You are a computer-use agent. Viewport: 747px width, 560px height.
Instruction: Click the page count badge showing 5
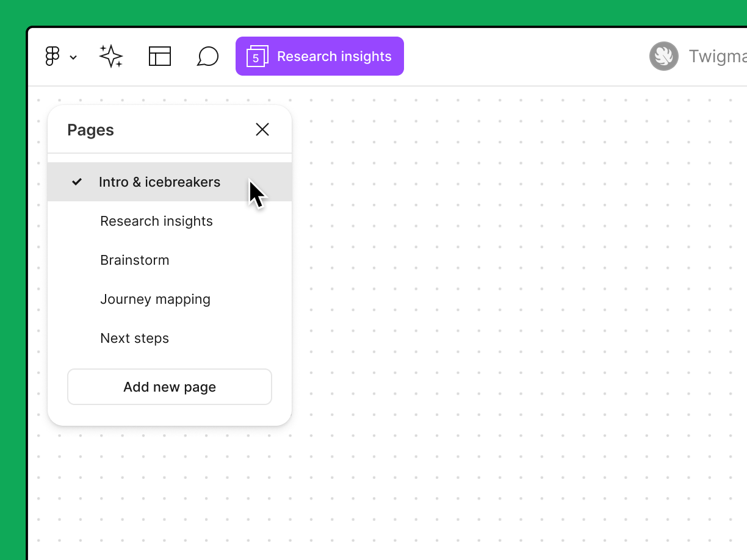point(254,59)
